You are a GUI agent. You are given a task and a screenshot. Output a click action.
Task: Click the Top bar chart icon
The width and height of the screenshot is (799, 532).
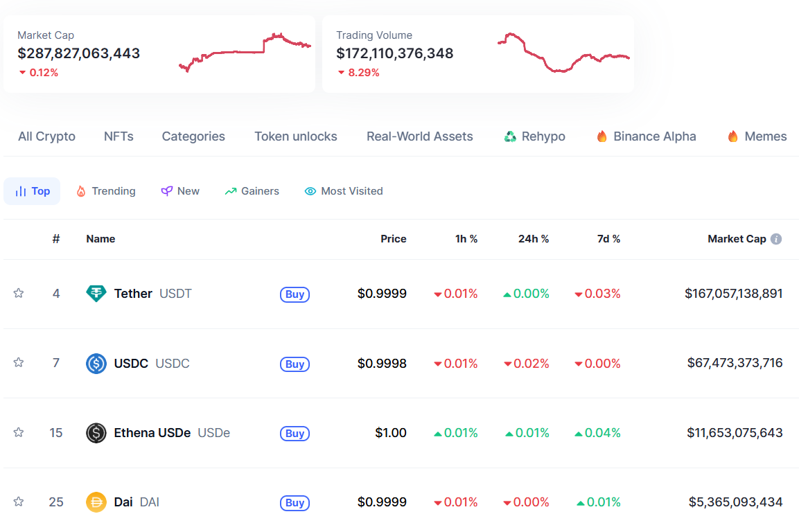click(21, 191)
